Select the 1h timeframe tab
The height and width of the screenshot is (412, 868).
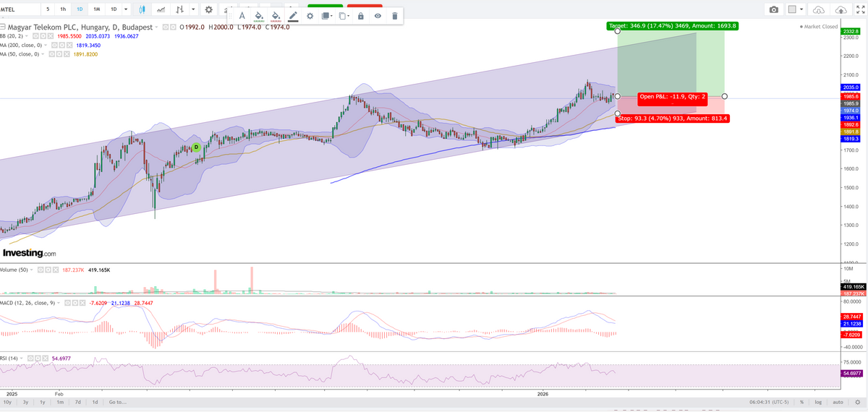[x=64, y=9]
